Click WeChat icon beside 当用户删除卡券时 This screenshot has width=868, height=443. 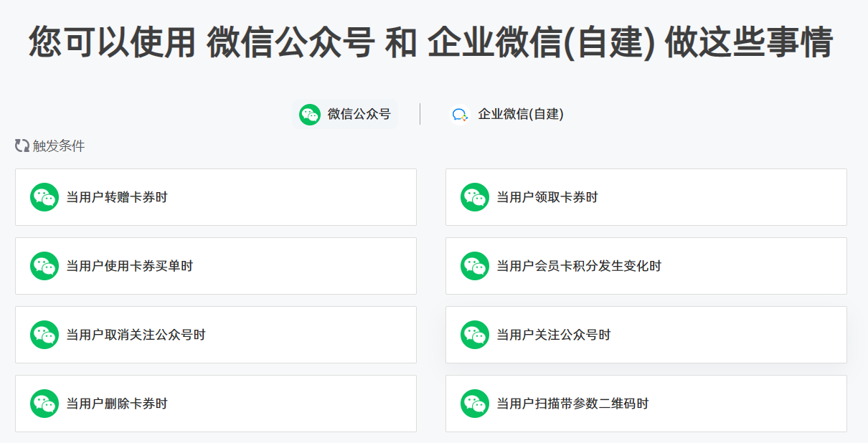point(44,404)
